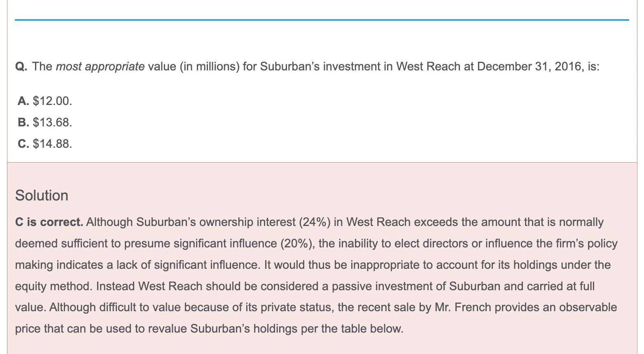
Task: Click 'West Reach' in the question sentence
Action: pos(428,66)
